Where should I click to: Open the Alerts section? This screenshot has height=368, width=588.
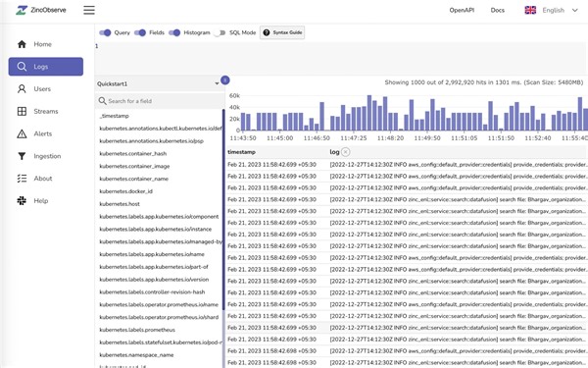tap(46, 133)
